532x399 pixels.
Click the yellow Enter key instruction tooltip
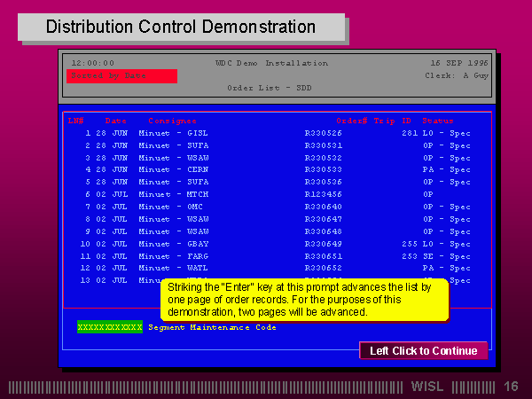pos(303,300)
